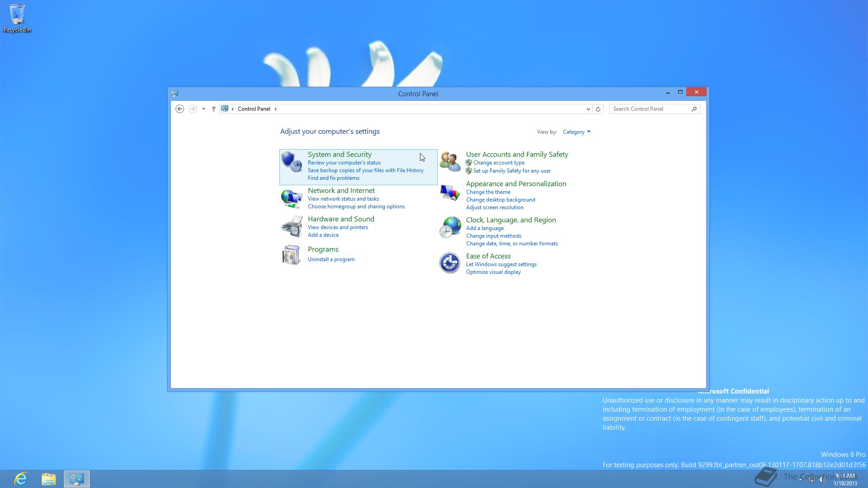Open Appearance and Personalization heading
The height and width of the screenshot is (488, 868).
[x=516, y=184]
